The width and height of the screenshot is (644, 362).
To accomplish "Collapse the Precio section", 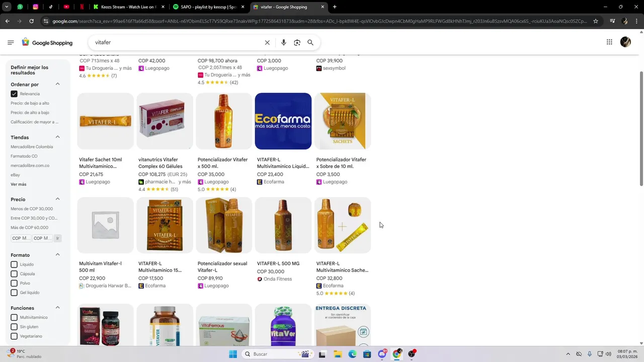I will (57, 199).
